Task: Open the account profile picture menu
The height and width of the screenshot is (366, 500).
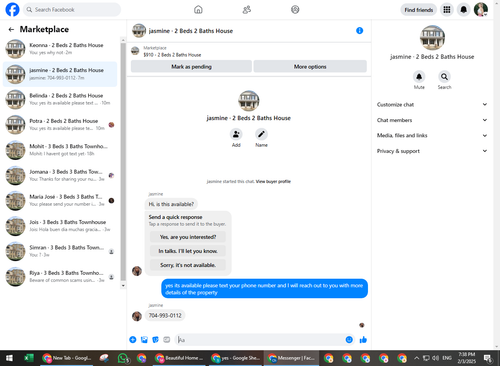Action: 481,10
